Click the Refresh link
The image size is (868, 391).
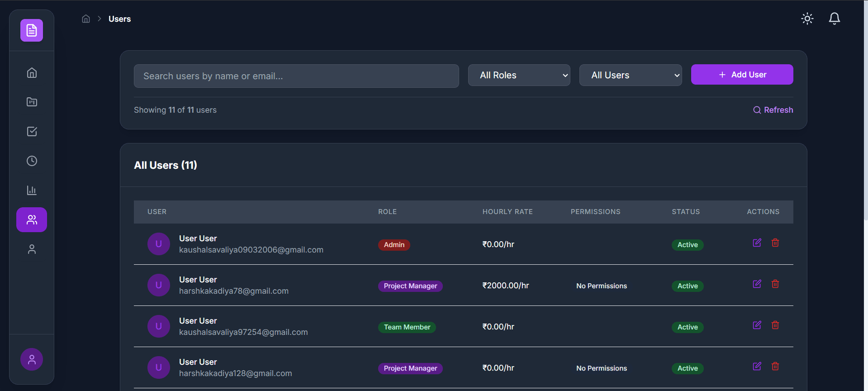tap(773, 110)
